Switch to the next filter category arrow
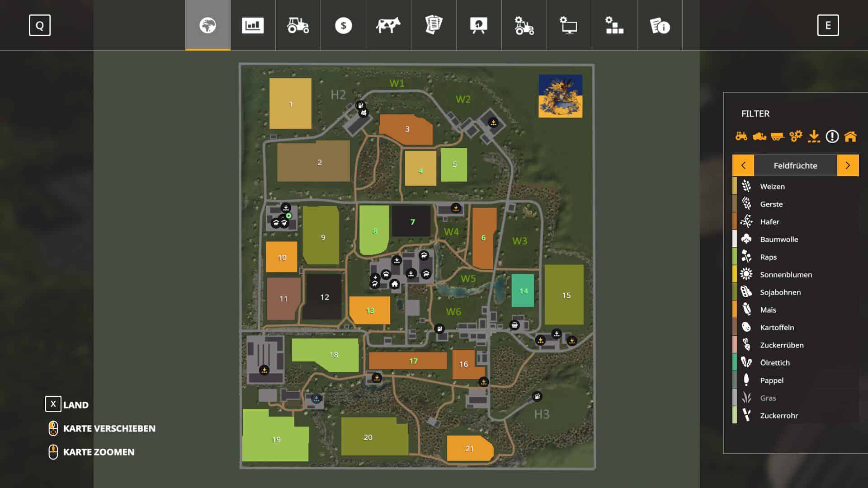Viewport: 868px width, 488px height. click(x=848, y=165)
